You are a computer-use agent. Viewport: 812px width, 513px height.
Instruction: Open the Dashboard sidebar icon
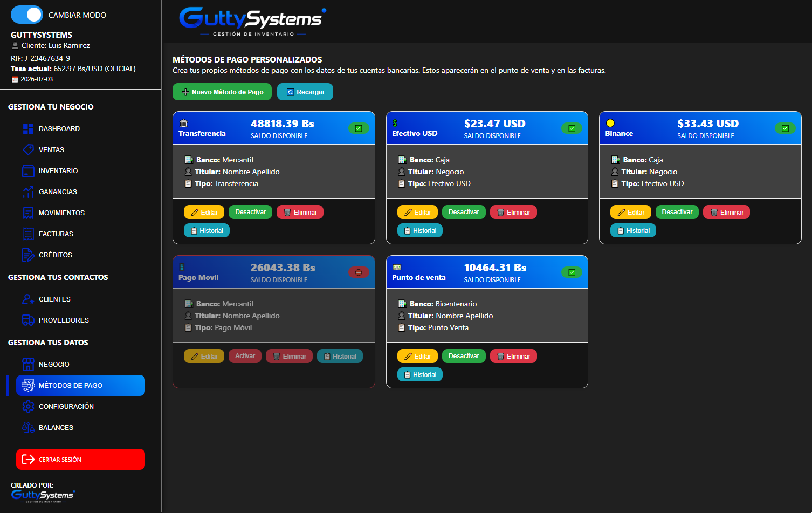click(29, 128)
